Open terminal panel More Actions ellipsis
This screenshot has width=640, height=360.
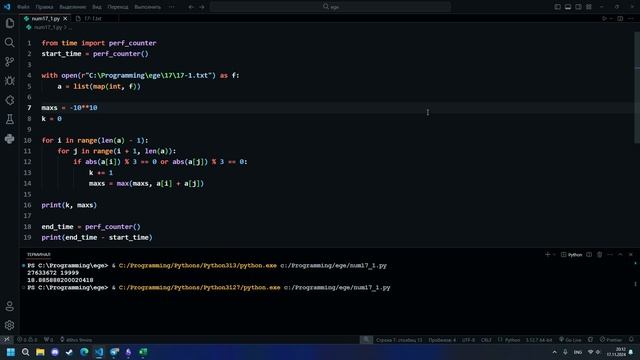[610, 254]
